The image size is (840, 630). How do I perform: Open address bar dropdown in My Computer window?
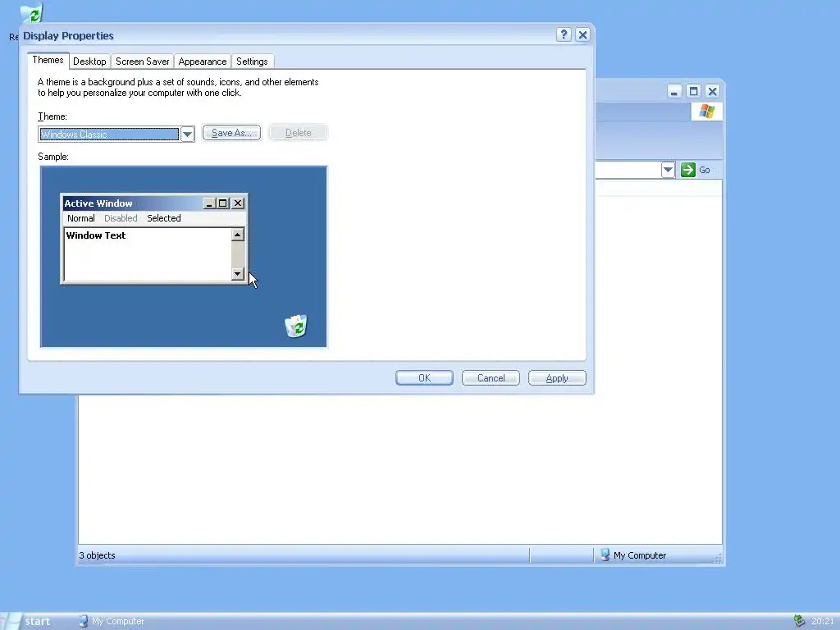(x=668, y=170)
